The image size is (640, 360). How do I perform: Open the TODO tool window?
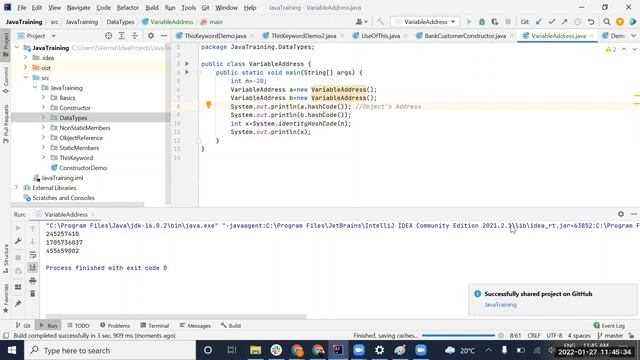(x=78, y=325)
